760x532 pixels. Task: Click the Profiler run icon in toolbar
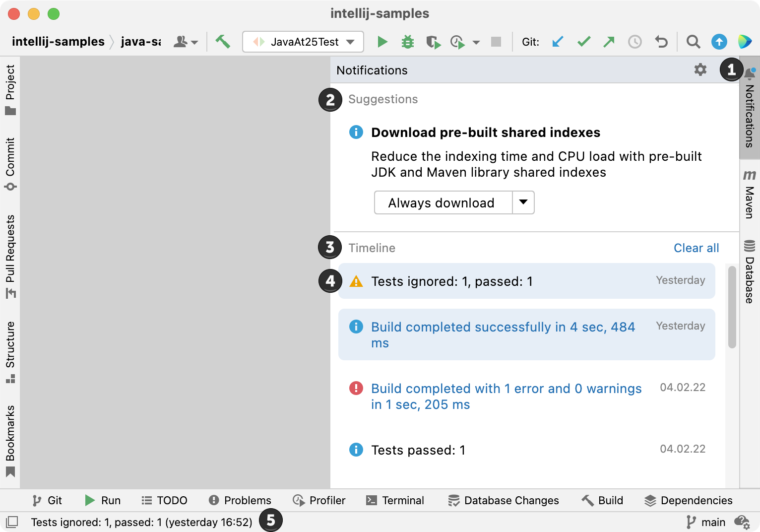pos(457,42)
